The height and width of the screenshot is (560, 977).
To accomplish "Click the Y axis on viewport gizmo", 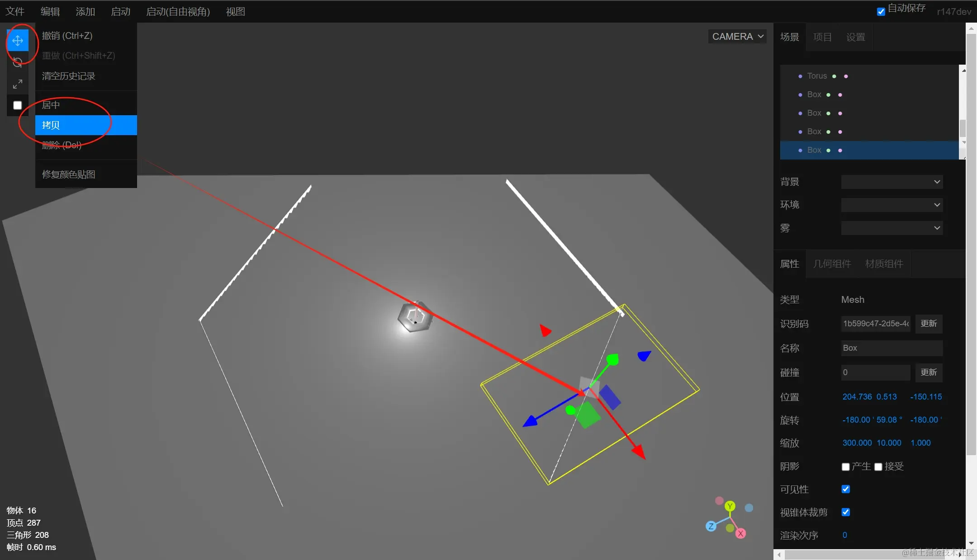I will point(730,506).
